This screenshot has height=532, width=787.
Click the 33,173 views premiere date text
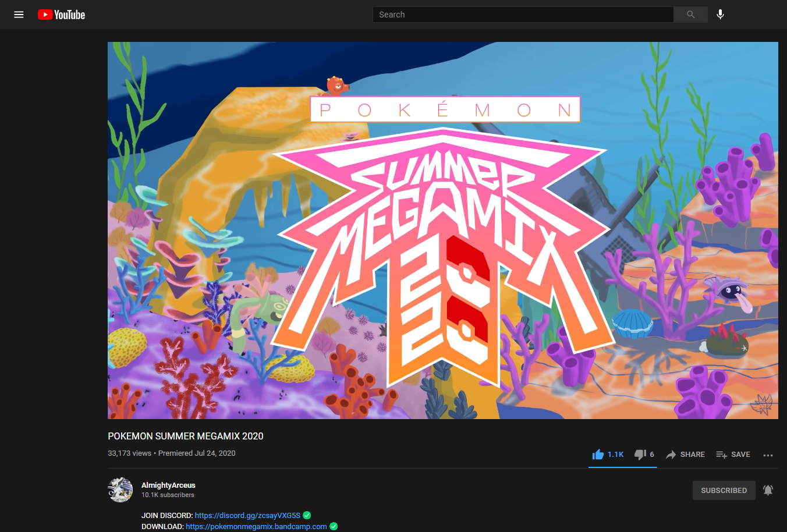172,453
